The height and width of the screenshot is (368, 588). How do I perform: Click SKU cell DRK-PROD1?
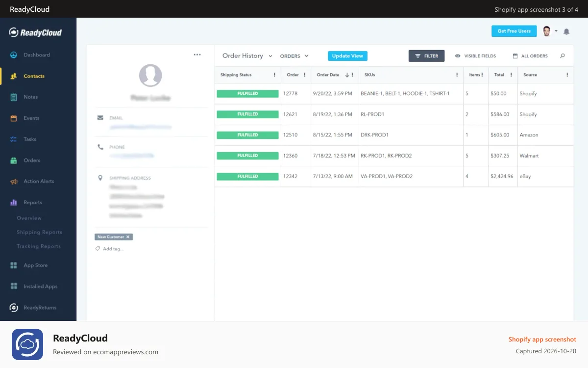pyautogui.click(x=374, y=135)
